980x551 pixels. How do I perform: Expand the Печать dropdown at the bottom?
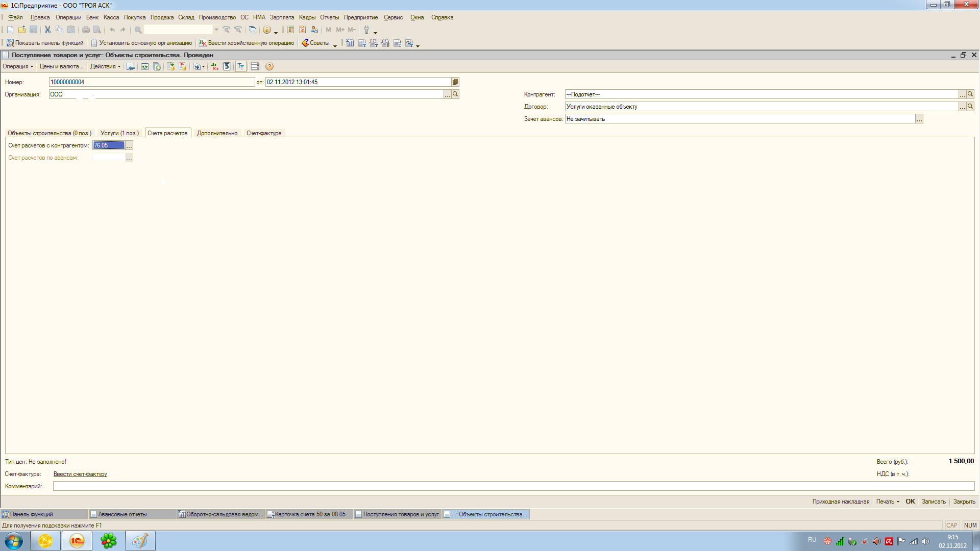(x=888, y=502)
